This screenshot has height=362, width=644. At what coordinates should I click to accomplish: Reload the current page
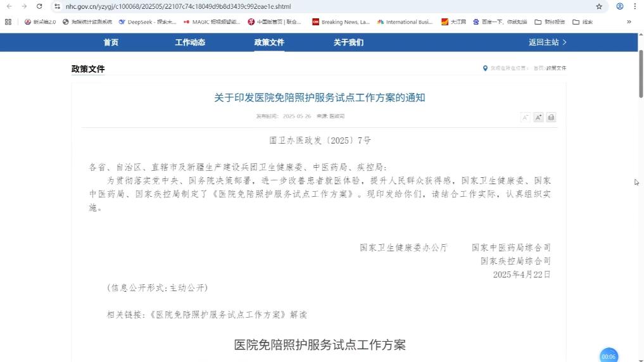click(x=39, y=6)
